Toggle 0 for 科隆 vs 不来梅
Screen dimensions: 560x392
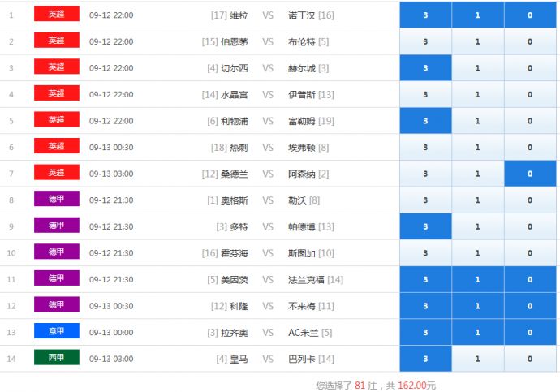(x=530, y=306)
